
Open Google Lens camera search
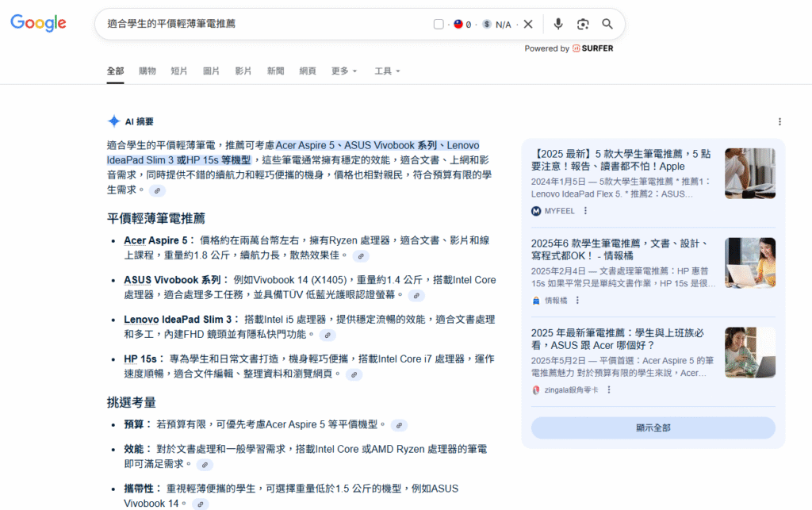583,25
